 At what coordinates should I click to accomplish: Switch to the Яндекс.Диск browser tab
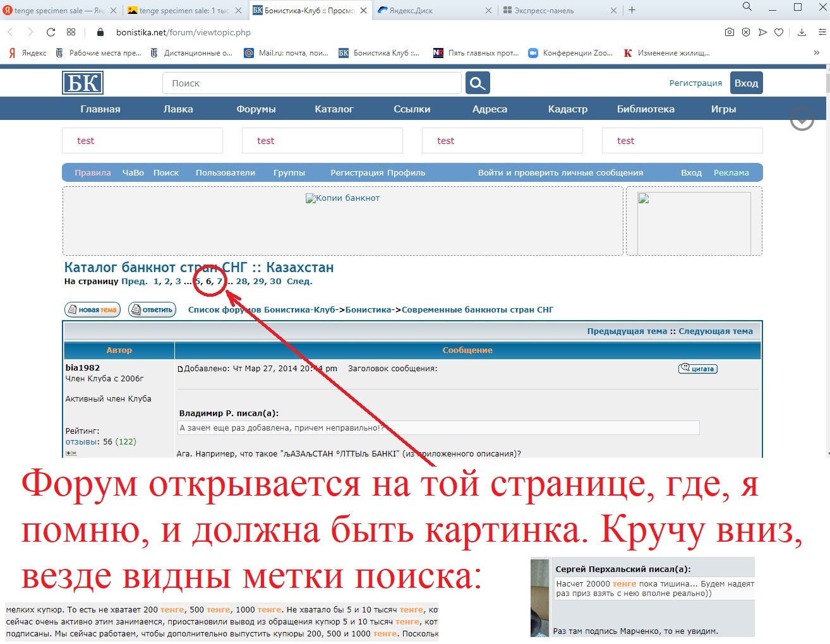(x=435, y=10)
